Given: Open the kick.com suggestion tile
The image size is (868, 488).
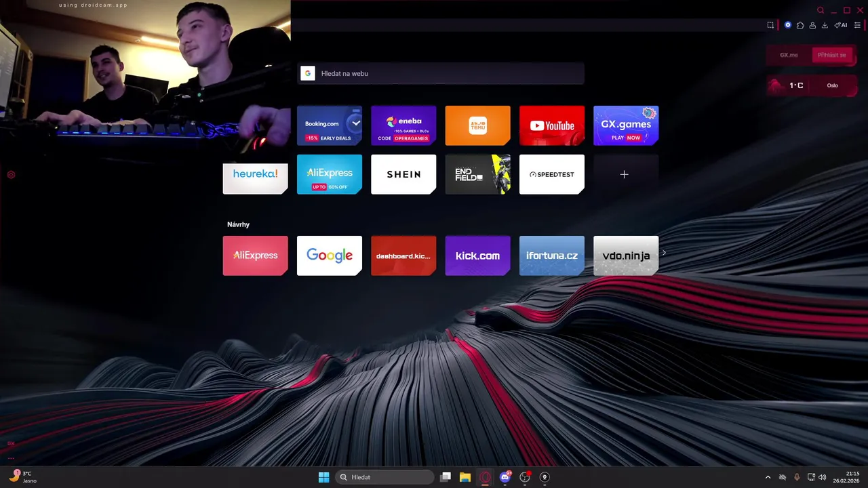Looking at the screenshot, I should 477,256.
